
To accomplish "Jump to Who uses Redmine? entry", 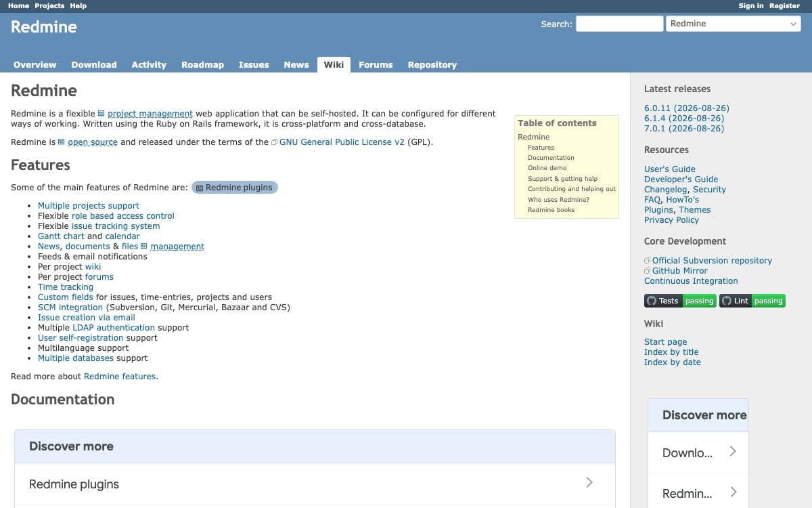I will (x=558, y=200).
